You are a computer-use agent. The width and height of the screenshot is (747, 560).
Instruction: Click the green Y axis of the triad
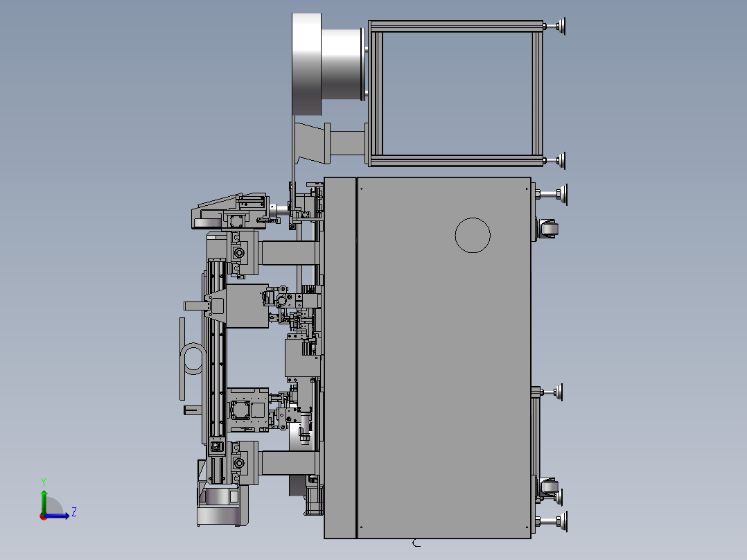point(44,502)
